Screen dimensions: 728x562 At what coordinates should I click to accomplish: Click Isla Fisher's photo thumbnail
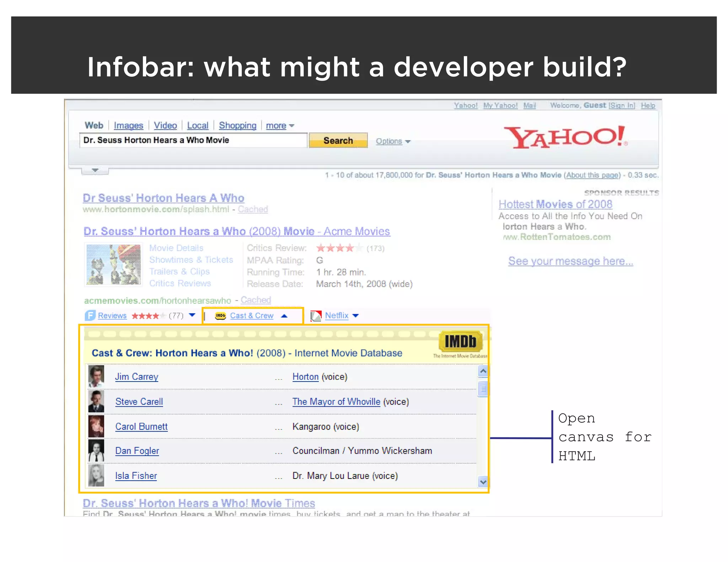[x=96, y=475]
